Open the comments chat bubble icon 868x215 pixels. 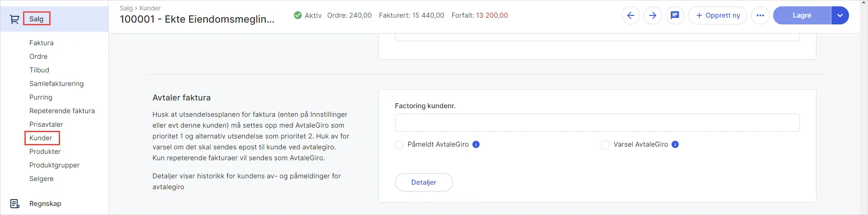click(x=675, y=15)
